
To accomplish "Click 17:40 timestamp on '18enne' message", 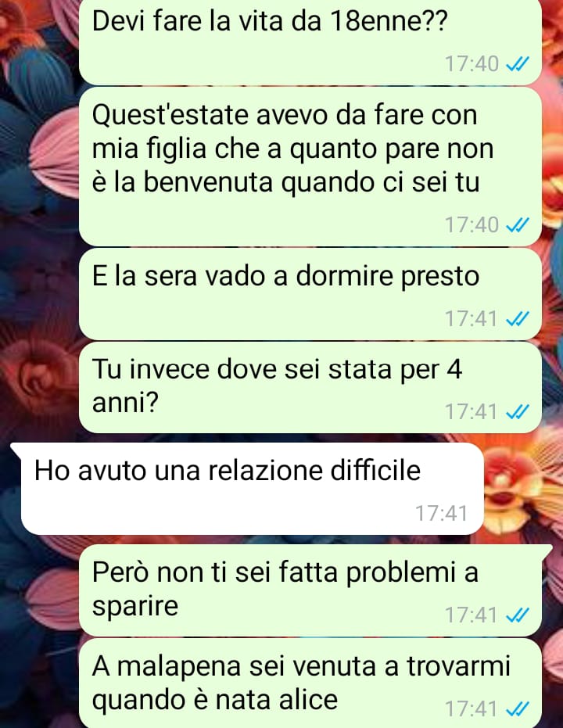I will pos(472,64).
